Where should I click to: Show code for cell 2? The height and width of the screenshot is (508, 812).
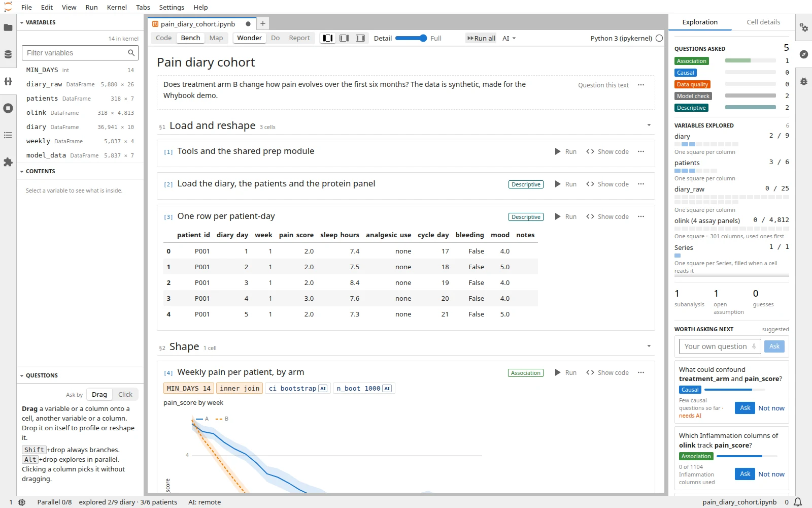pos(607,184)
